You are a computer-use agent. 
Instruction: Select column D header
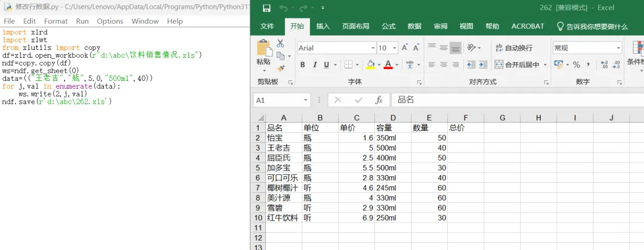(x=393, y=118)
